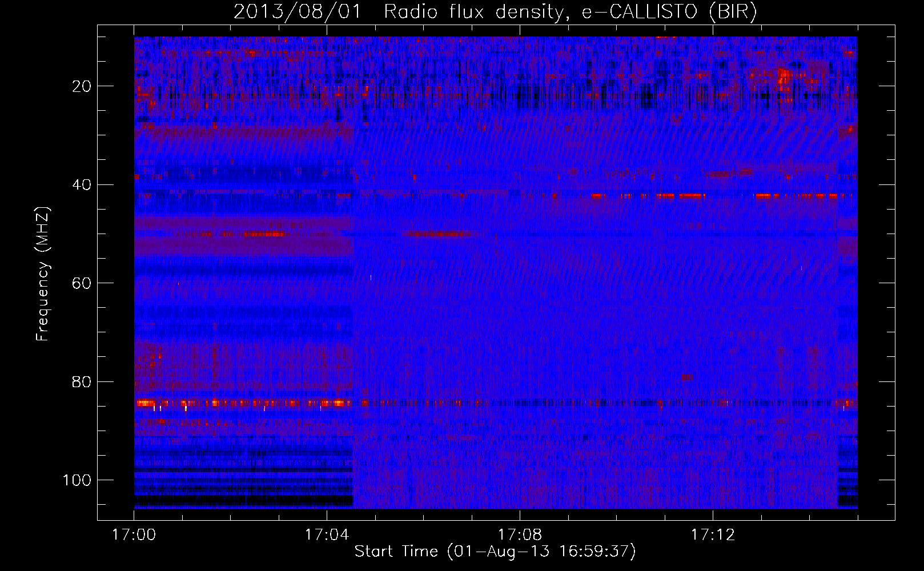Click the 'Start Time (01-Aug-13 16:59:37)' x-axis label
Image resolution: width=924 pixels, height=571 pixels.
tap(495, 552)
